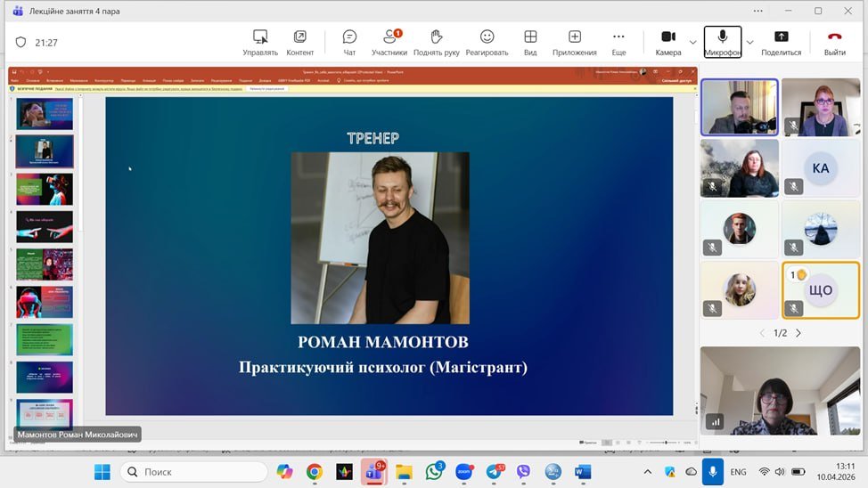
Task: Open the Chat panel
Action: (349, 42)
